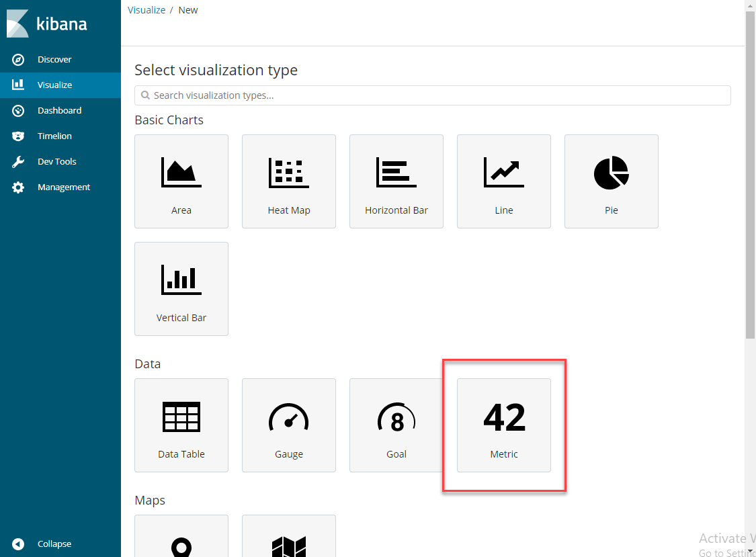Select the Data Table grid icon

click(x=181, y=417)
